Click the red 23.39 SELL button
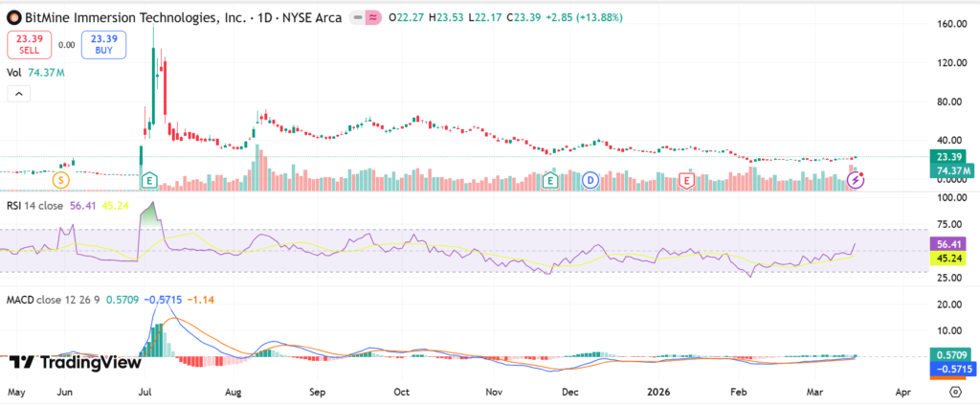The width and height of the screenshot is (980, 406). tap(28, 44)
